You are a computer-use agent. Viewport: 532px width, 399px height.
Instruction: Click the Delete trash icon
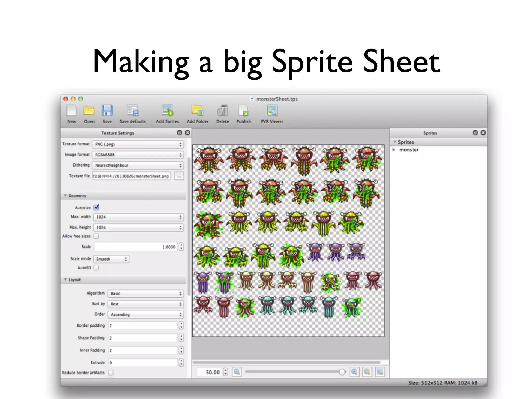pos(223,111)
